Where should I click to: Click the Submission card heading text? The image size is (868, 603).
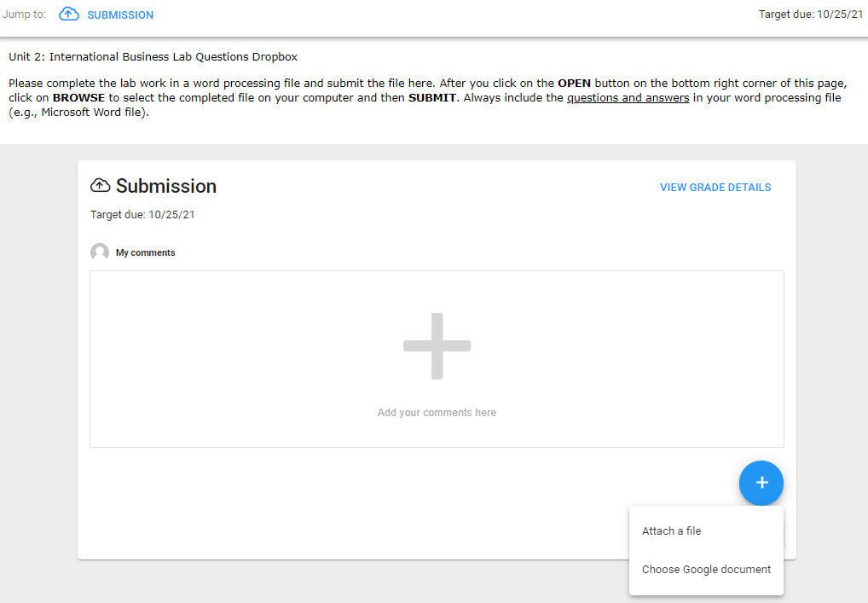click(x=166, y=186)
